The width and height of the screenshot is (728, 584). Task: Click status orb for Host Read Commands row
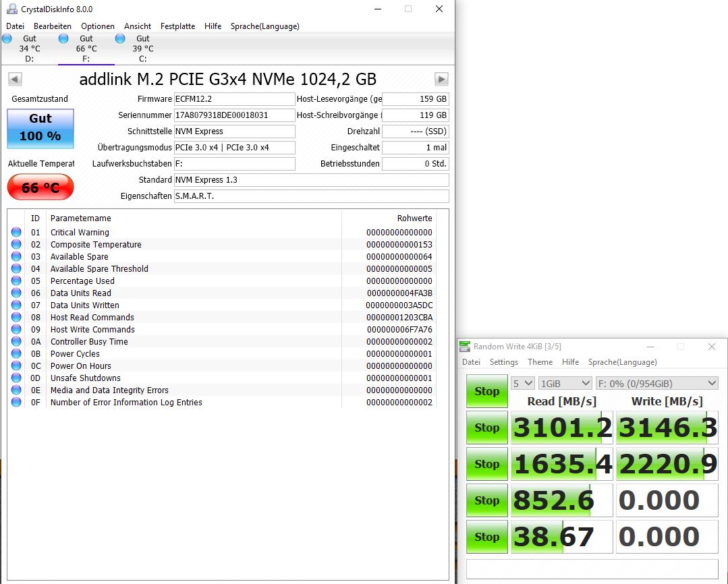click(x=16, y=317)
